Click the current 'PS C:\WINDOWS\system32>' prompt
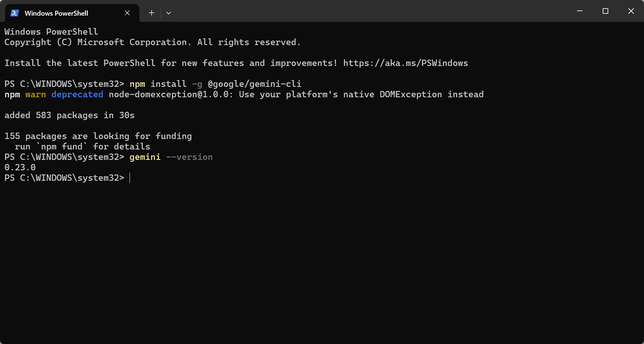This screenshot has height=344, width=644. 64,178
